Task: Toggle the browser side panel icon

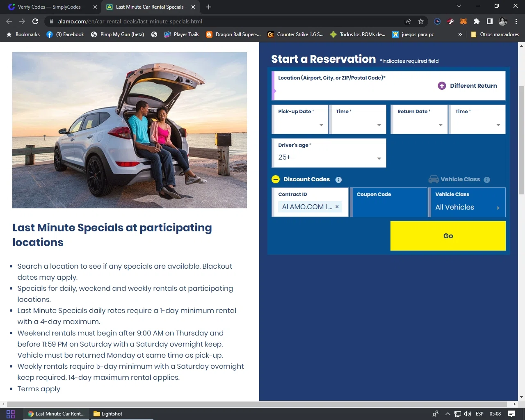Action: (489, 21)
